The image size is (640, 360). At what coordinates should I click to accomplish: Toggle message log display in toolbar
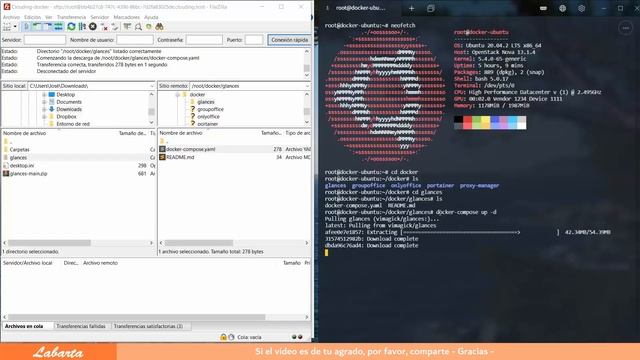click(26, 27)
